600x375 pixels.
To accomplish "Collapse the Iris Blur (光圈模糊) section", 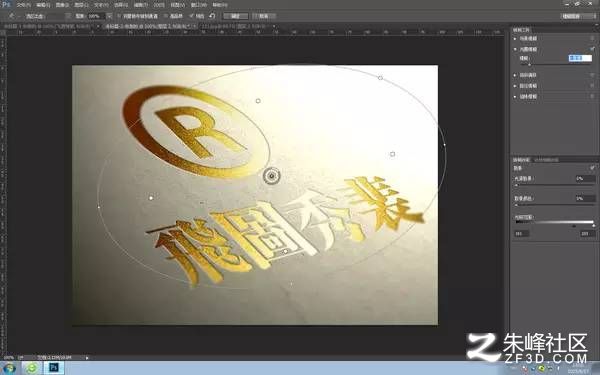I will 515,49.
